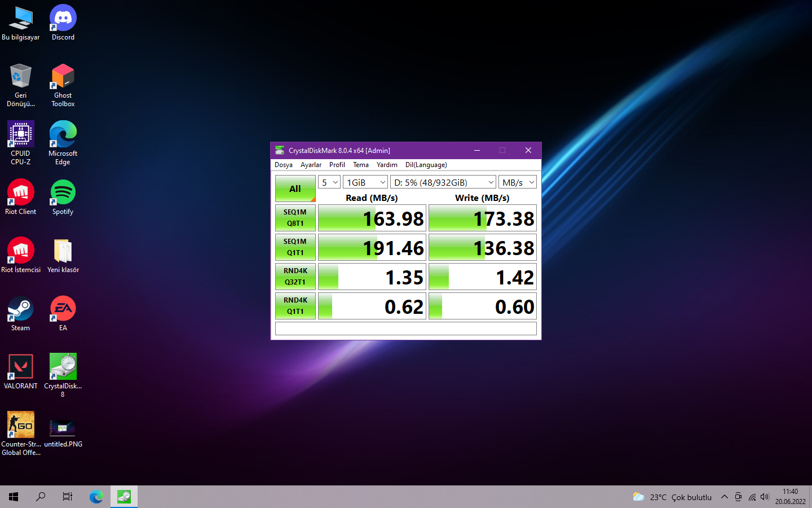Click the empty comment field below results

click(x=406, y=329)
